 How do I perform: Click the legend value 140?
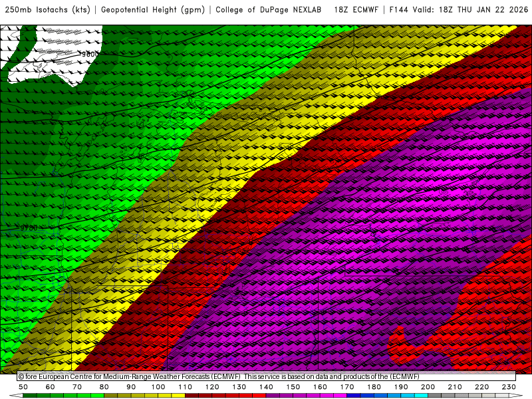point(266,387)
